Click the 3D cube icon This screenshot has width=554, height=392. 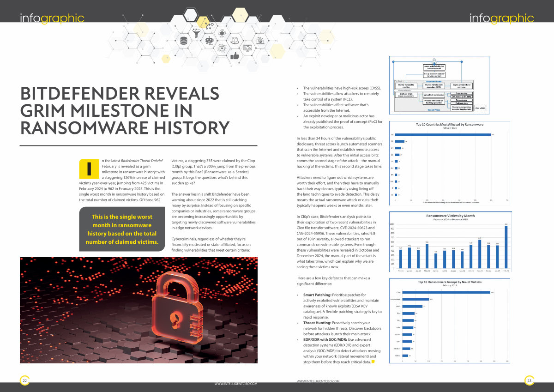click(234, 40)
